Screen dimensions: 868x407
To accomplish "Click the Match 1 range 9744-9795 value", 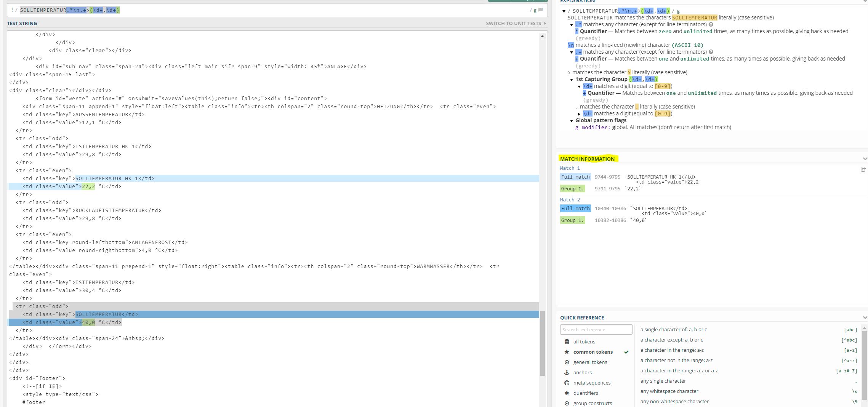I will [x=607, y=177].
